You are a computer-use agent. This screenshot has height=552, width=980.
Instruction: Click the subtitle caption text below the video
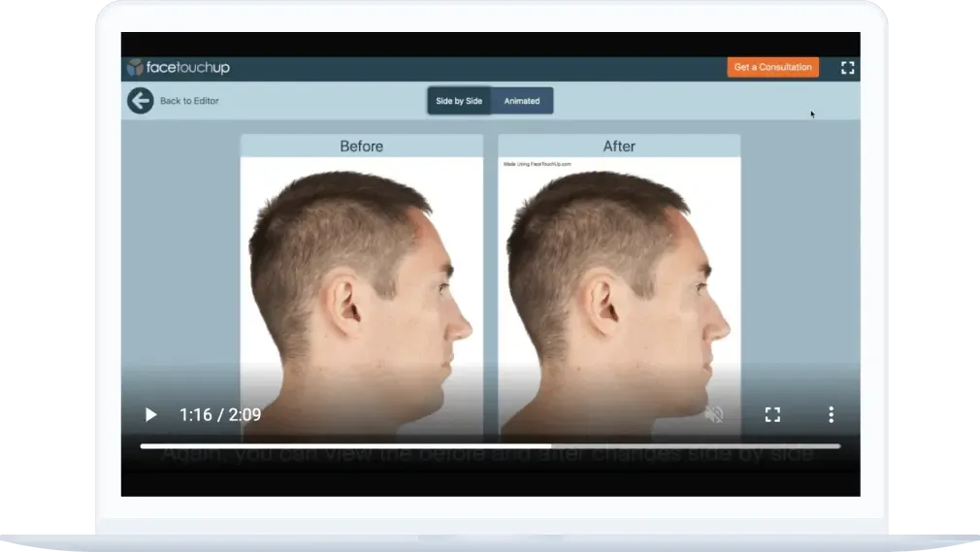click(x=487, y=455)
